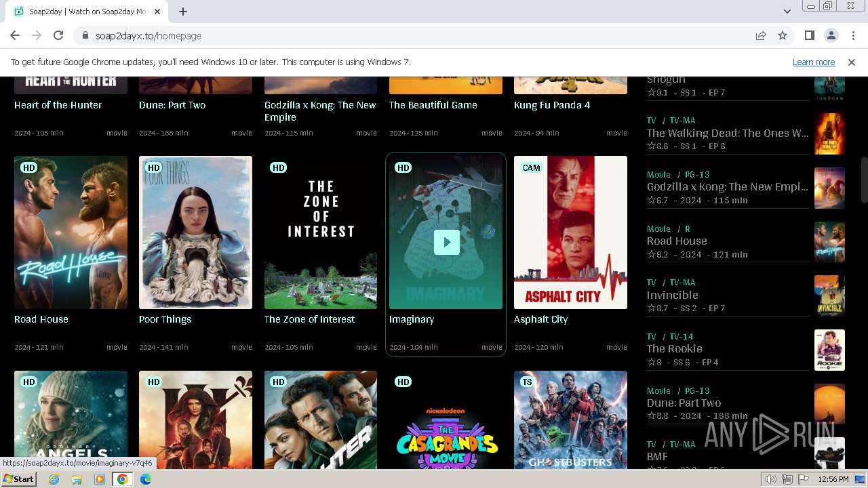Click the Imaginary title text
This screenshot has height=488, width=868.
(412, 319)
